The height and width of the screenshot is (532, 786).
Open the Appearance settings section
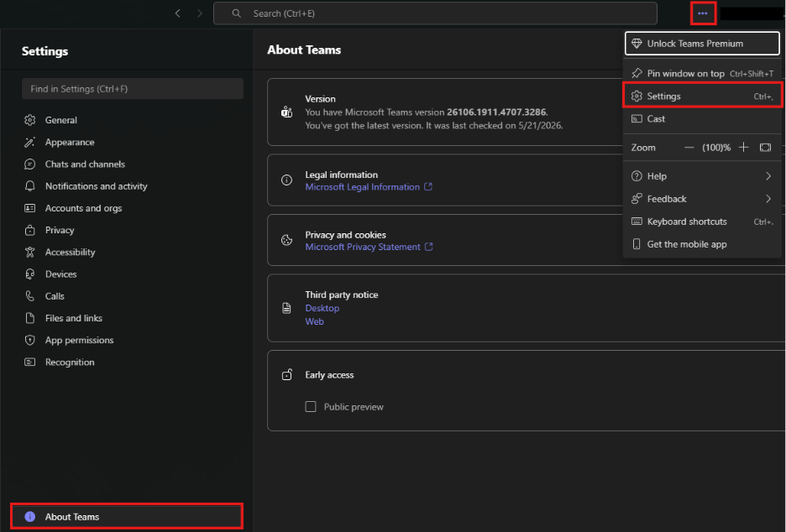pyautogui.click(x=133, y=143)
